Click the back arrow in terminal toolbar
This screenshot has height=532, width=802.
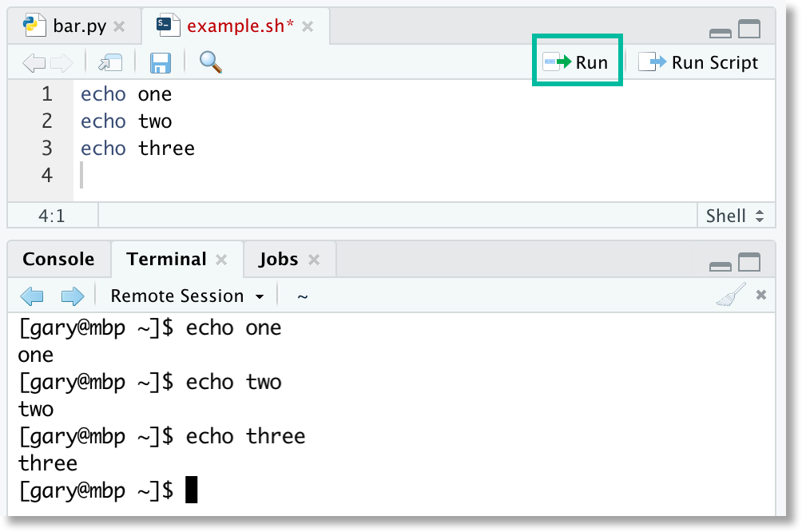[x=32, y=296]
